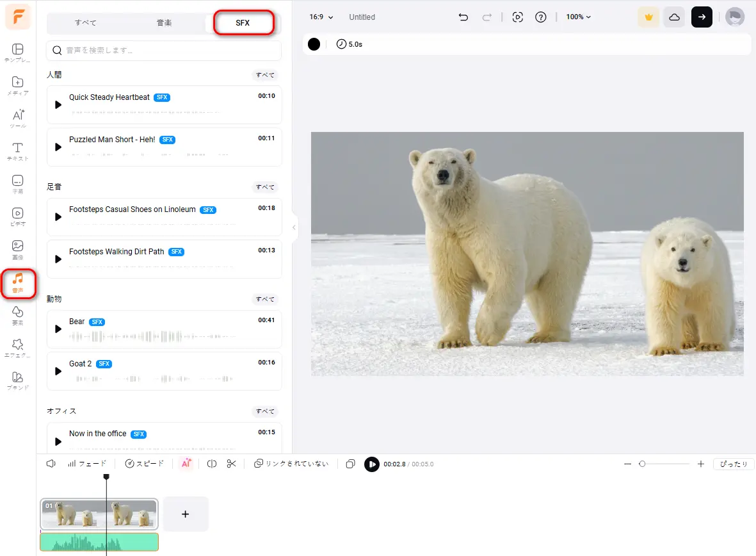Expand 動物 category with すべて button

265,299
